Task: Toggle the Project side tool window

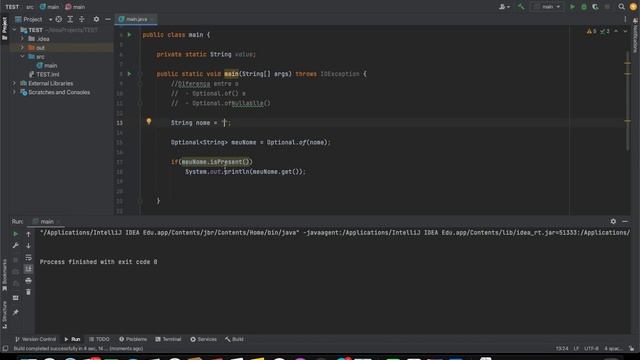Action: point(4,28)
